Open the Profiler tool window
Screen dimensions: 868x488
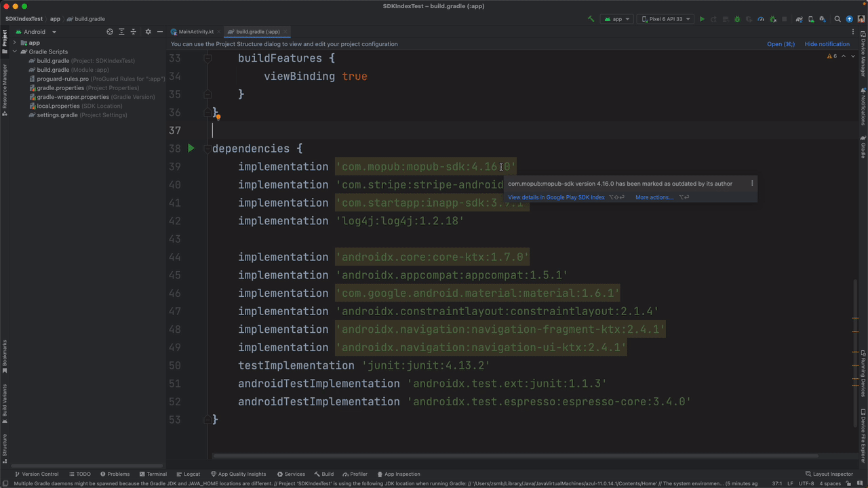pos(355,474)
